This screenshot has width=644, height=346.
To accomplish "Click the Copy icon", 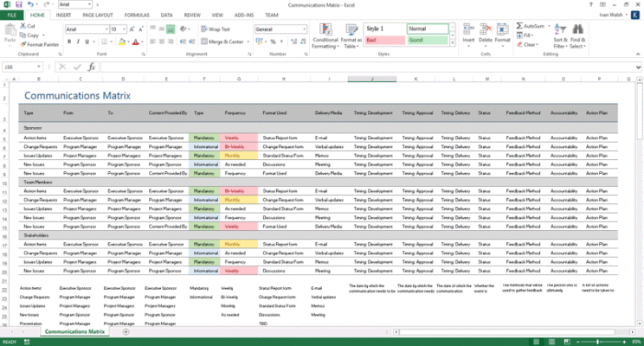I will coord(23,35).
